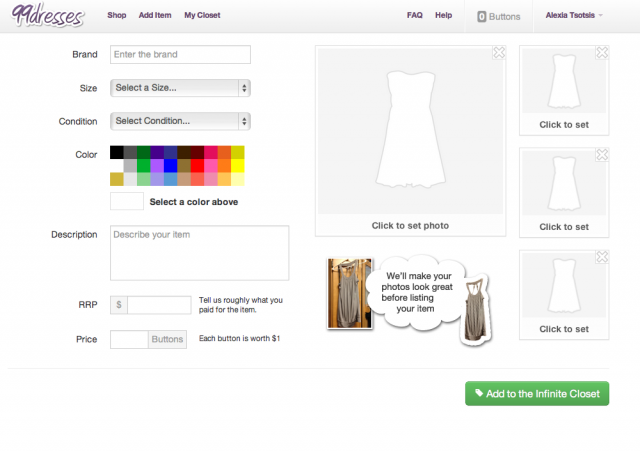640x451 pixels.
Task: Click the Buttons balance counter icon
Action: pos(482,16)
